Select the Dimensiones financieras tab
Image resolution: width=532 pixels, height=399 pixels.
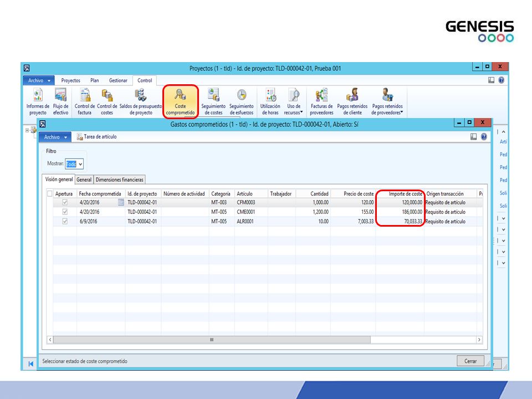[x=120, y=180]
